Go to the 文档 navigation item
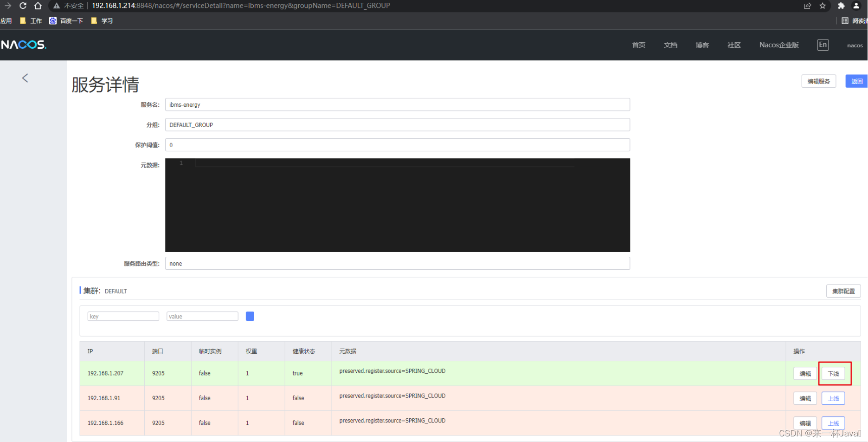Screen dimensions: 868x442 click(670, 45)
